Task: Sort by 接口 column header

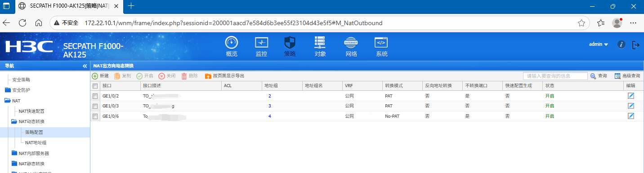Action: pyautogui.click(x=107, y=86)
